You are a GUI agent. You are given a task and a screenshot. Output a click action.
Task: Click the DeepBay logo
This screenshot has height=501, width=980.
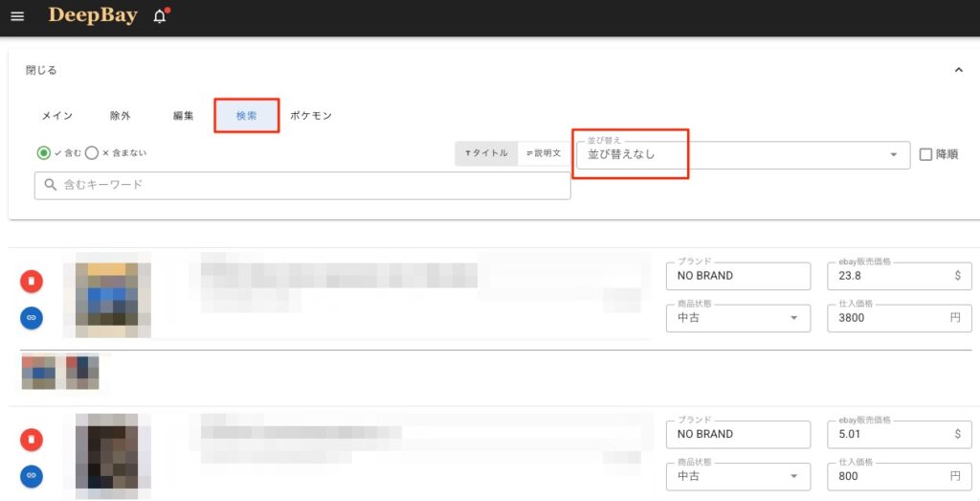tap(93, 16)
